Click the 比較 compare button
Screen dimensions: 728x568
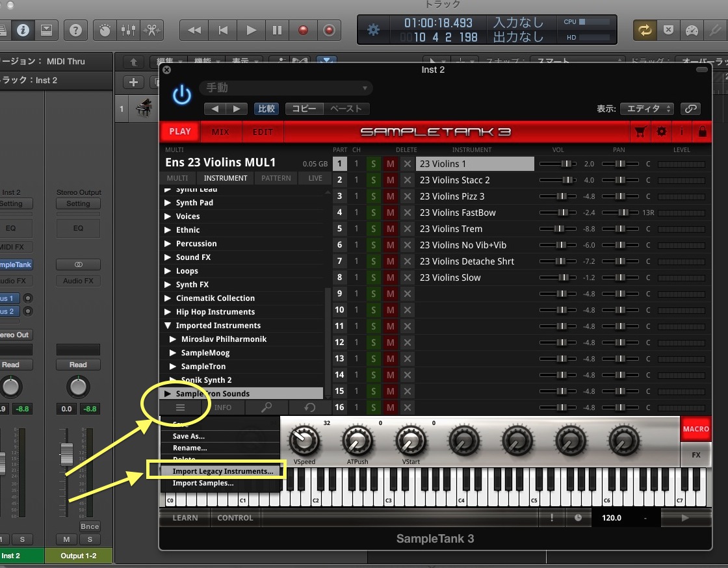266,109
